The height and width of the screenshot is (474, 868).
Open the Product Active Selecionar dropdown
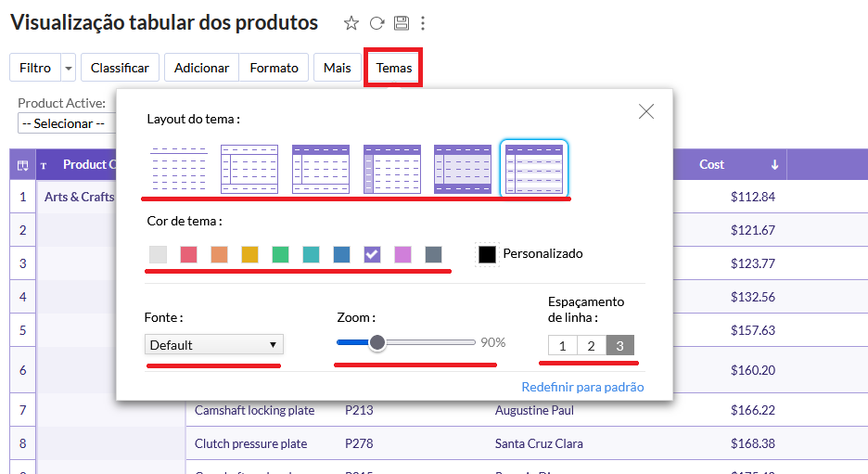(68, 123)
